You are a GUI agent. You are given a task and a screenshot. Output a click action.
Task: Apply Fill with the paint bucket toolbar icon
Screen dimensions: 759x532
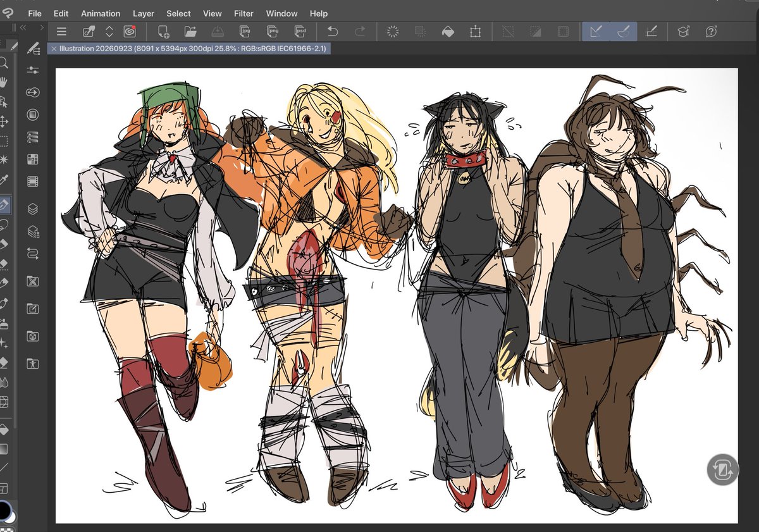coord(447,32)
